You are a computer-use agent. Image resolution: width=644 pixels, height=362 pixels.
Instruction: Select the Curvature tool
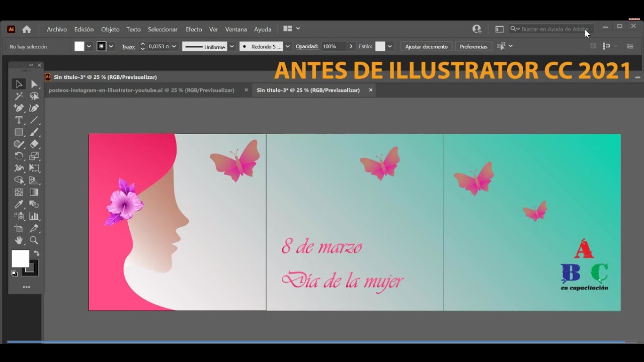coord(34,108)
